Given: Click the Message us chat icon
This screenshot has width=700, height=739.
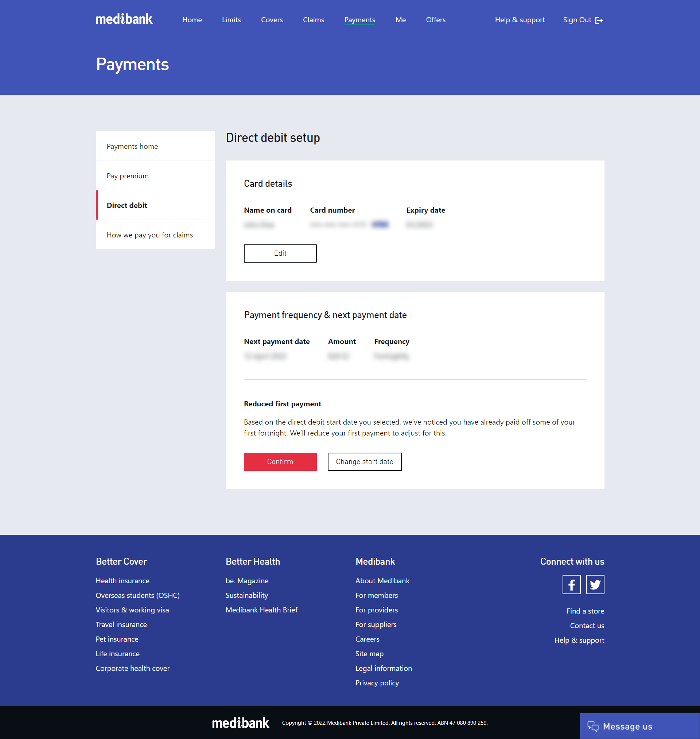Looking at the screenshot, I should click(x=592, y=726).
